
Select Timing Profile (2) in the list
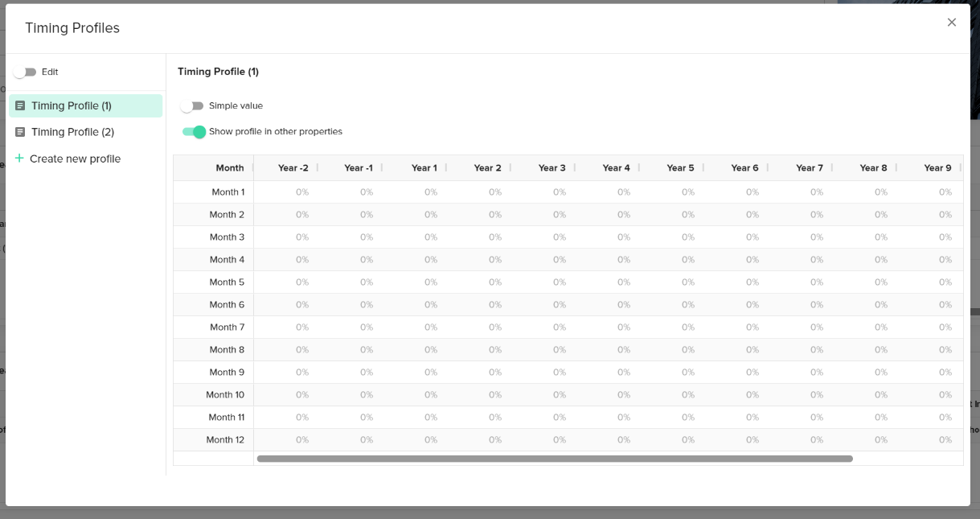click(x=72, y=132)
